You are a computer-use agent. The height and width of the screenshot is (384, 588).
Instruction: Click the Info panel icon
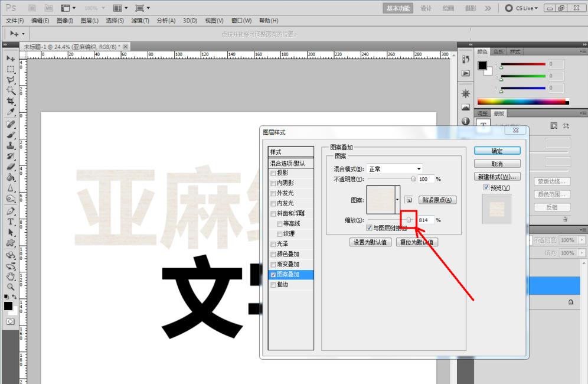[x=465, y=119]
